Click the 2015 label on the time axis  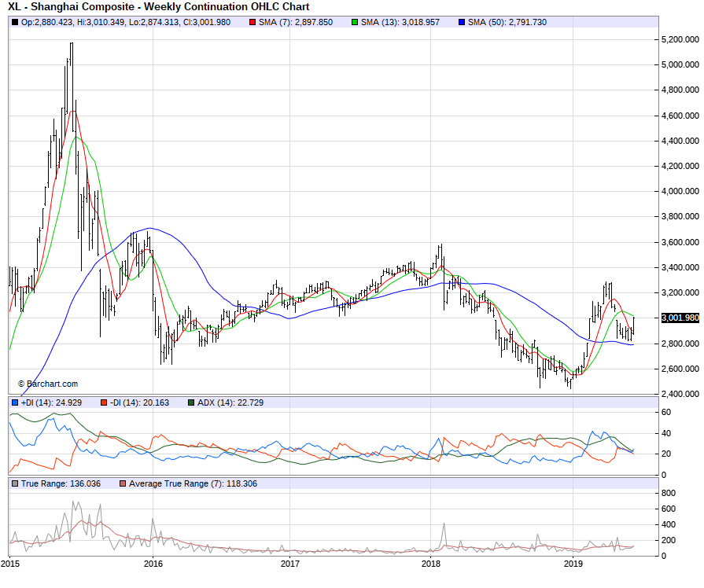pyautogui.click(x=10, y=564)
